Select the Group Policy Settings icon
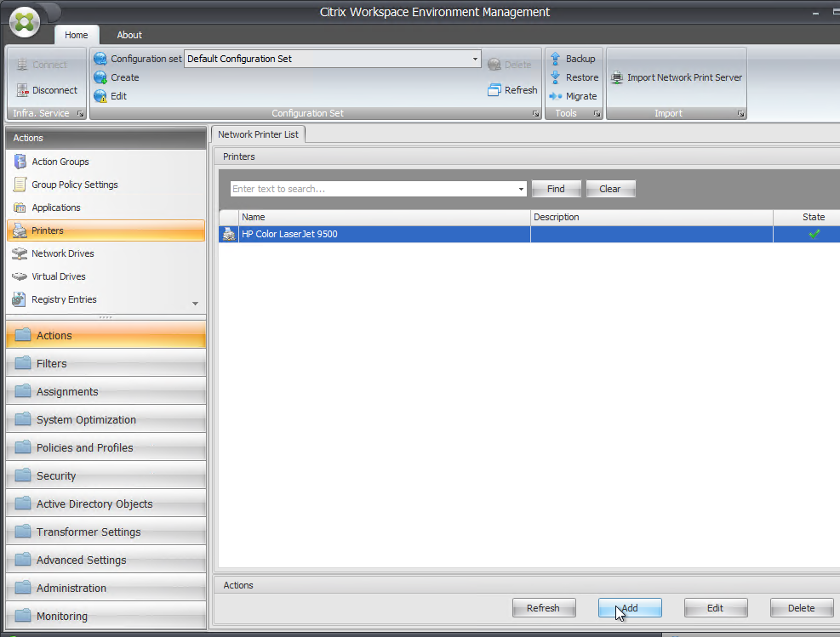Image resolution: width=840 pixels, height=637 pixels. coord(20,185)
